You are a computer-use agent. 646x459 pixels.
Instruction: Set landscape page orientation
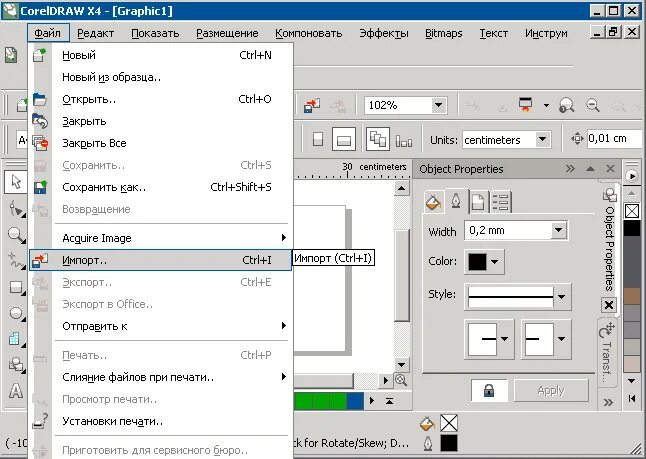pyautogui.click(x=344, y=139)
